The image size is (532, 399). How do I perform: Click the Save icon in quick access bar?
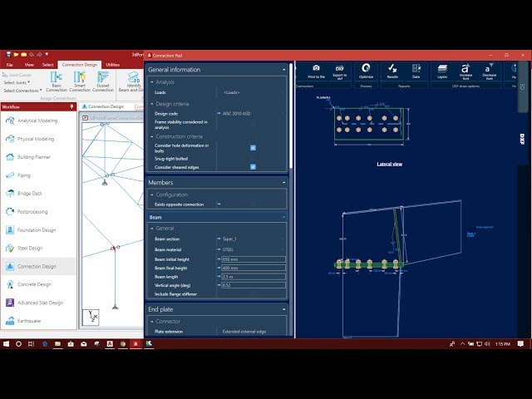[8, 54]
